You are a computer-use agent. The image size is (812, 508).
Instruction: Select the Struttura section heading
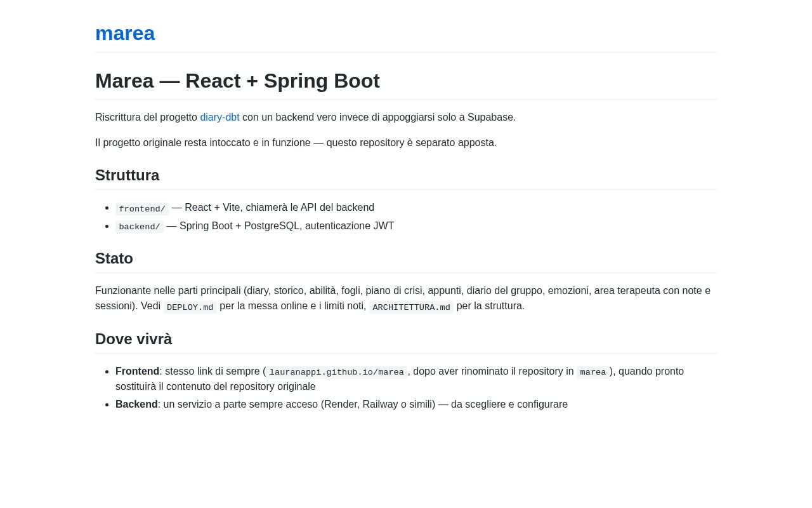point(127,175)
